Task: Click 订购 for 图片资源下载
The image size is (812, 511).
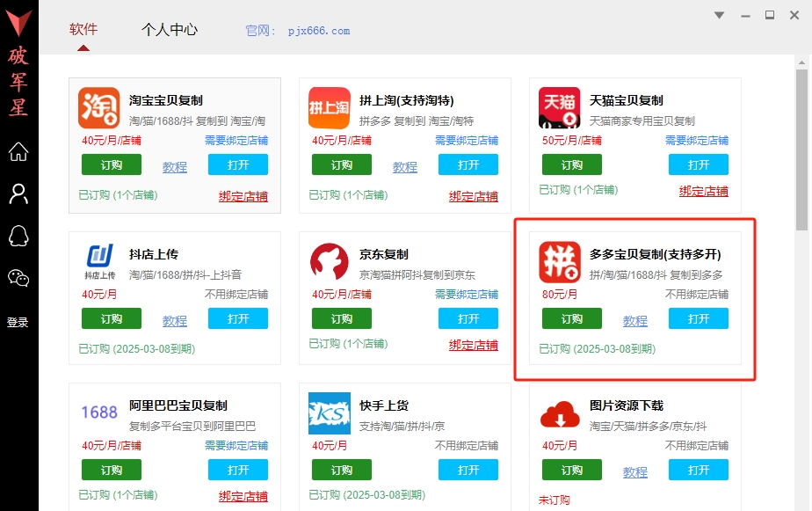Action: tap(572, 470)
